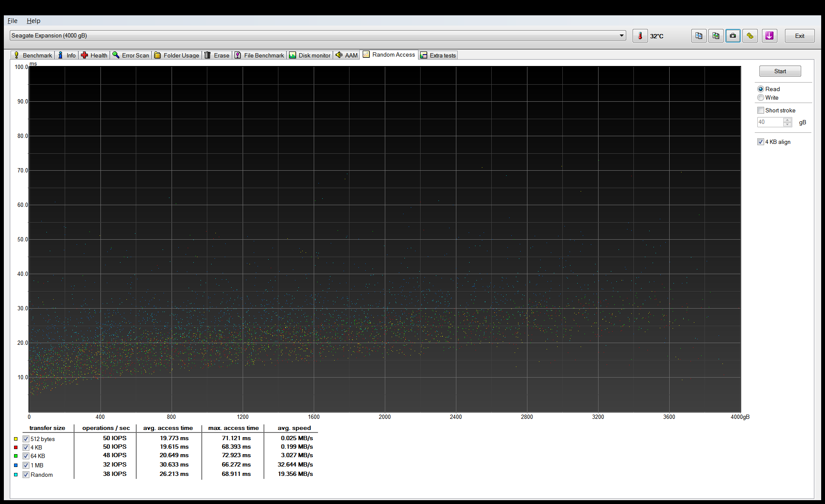The width and height of the screenshot is (825, 504).
Task: Click the blue 1 MB color swatch
Action: (16, 465)
